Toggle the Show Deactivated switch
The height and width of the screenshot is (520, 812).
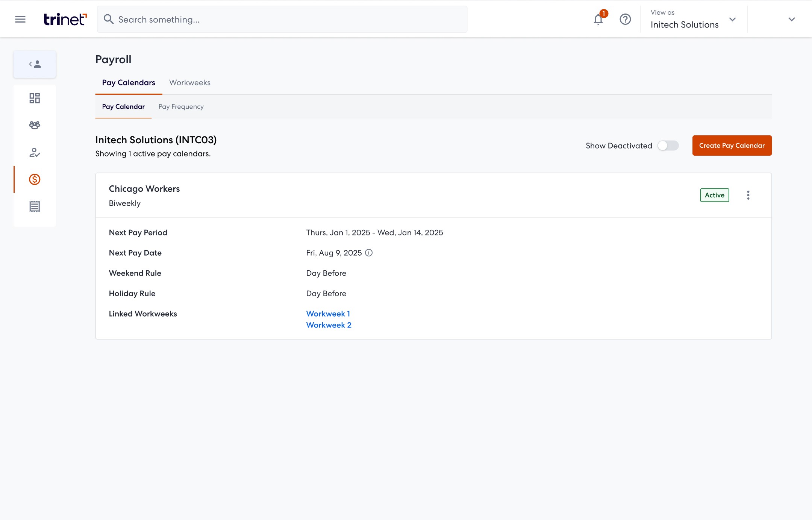coord(668,146)
